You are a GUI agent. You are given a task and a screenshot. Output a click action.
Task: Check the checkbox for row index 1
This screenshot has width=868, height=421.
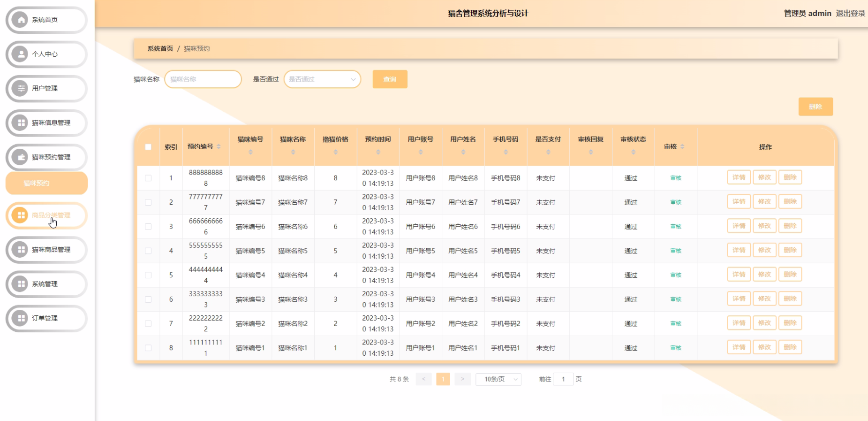(148, 178)
